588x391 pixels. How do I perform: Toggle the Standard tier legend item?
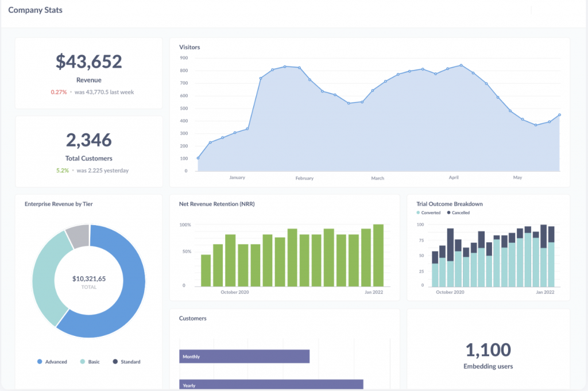(x=126, y=362)
